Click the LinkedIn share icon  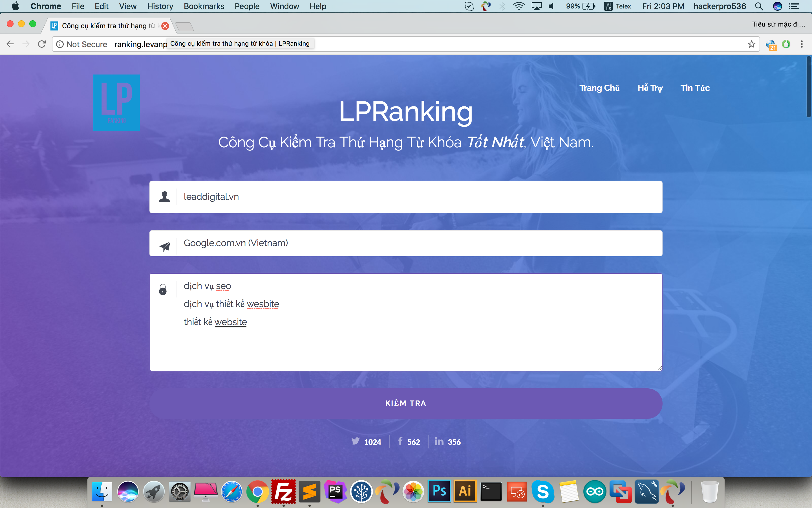click(x=439, y=441)
